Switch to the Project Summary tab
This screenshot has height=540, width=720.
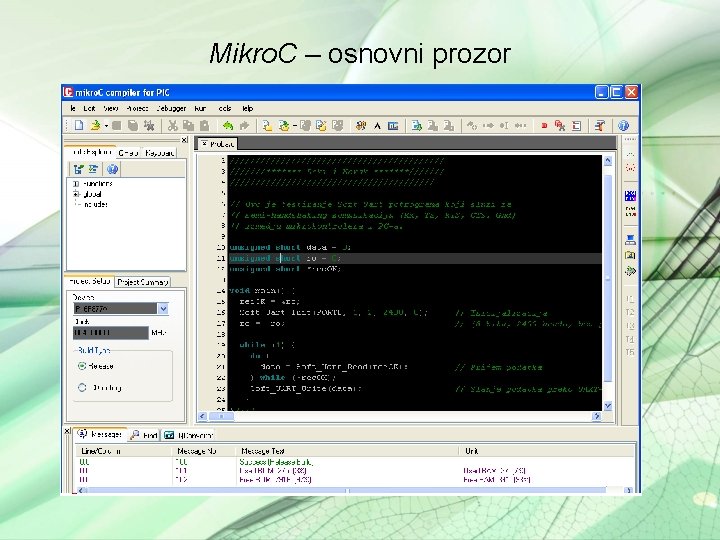pyautogui.click(x=143, y=282)
